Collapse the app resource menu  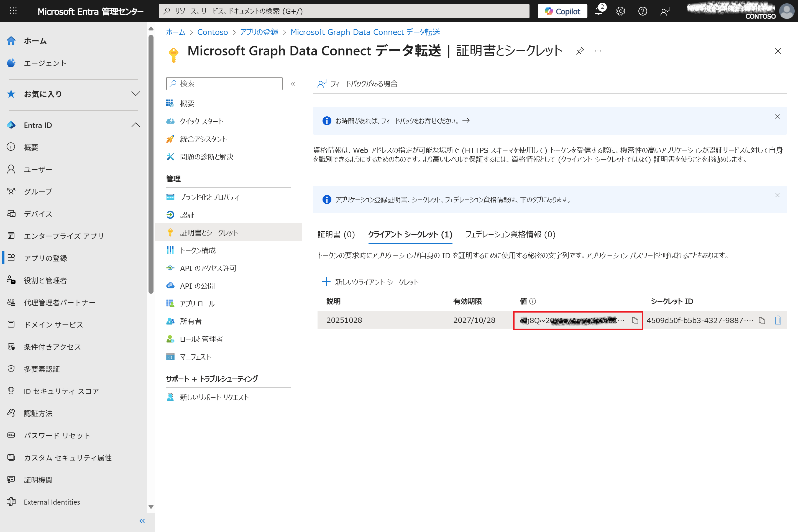click(x=293, y=84)
